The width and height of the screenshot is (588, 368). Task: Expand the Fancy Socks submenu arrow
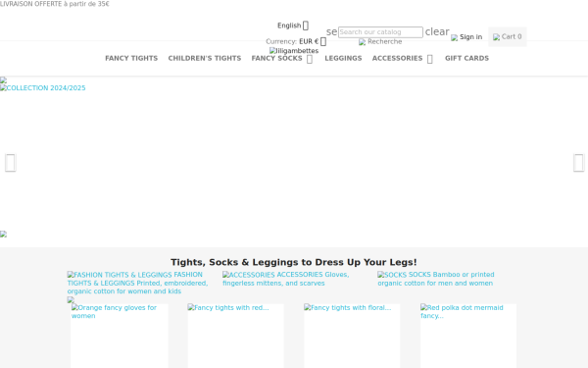[x=310, y=59]
